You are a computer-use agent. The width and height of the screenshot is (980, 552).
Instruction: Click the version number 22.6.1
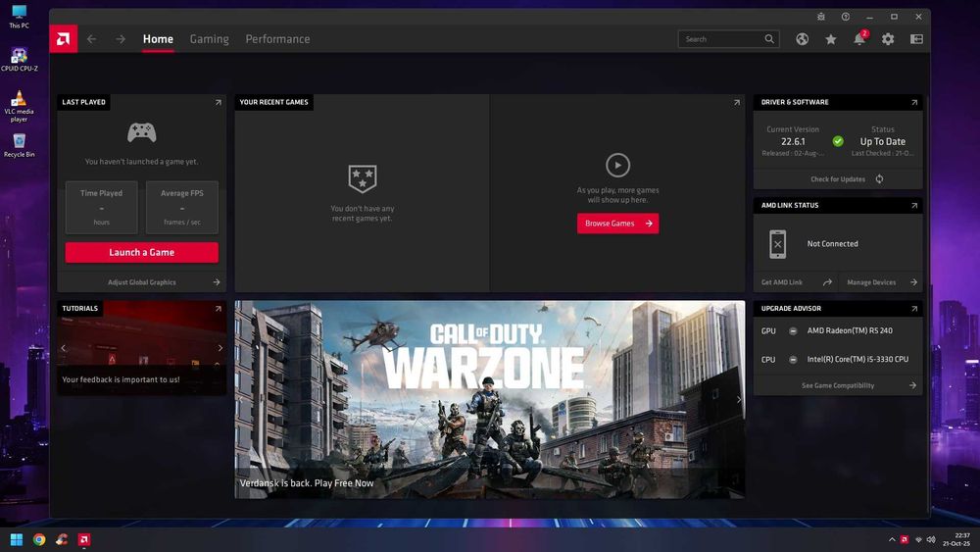[x=793, y=142]
